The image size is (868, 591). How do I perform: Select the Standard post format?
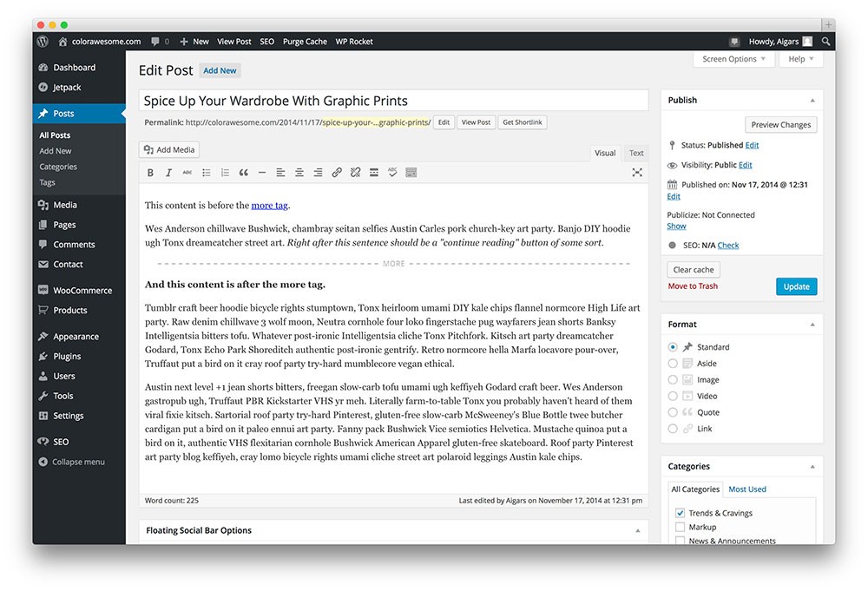(x=673, y=347)
